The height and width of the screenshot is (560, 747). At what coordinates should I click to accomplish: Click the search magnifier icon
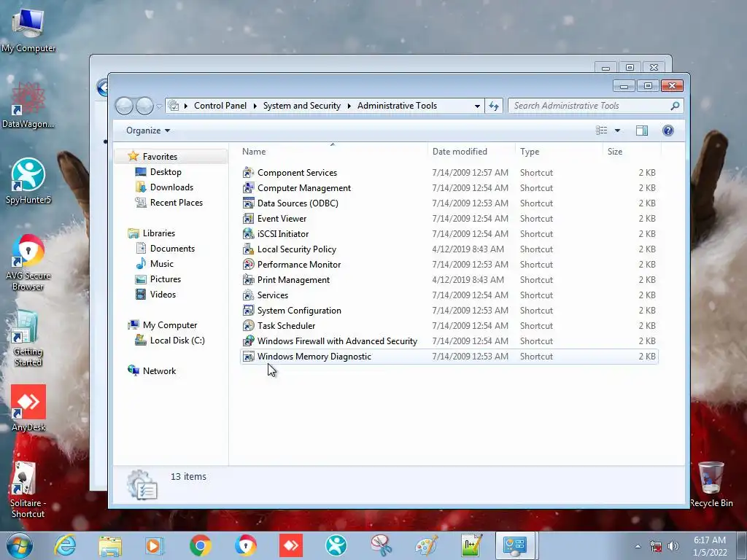click(675, 106)
